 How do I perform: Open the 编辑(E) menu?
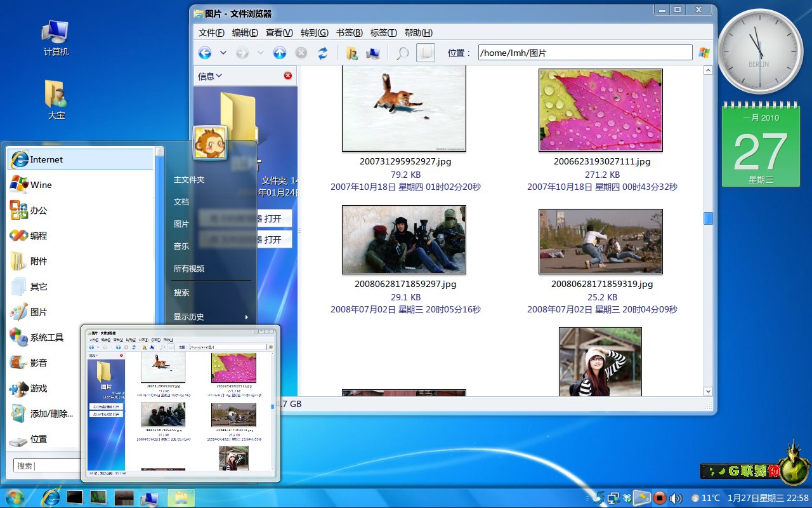(245, 33)
